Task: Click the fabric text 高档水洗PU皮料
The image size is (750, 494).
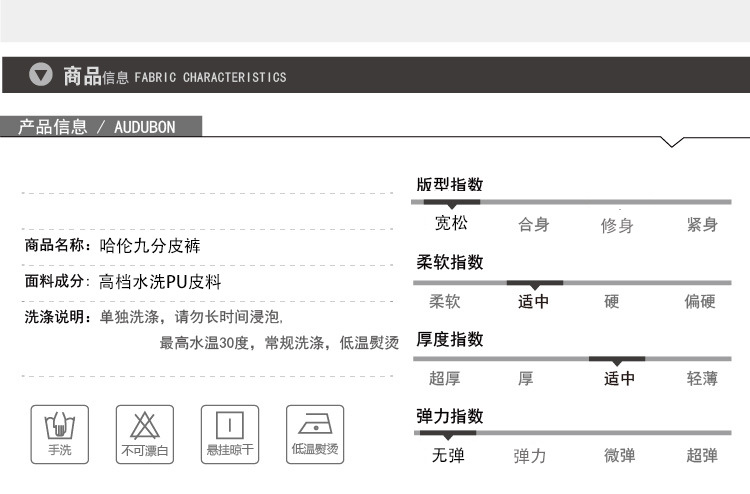Action: (160, 282)
